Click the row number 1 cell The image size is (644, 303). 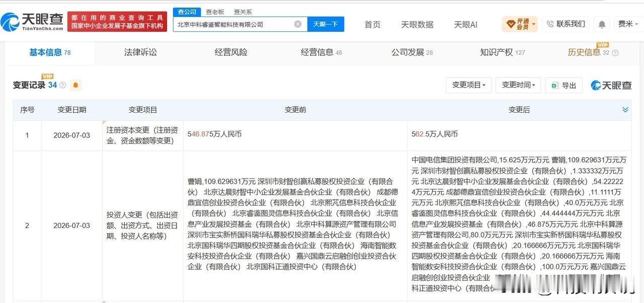tap(27, 135)
